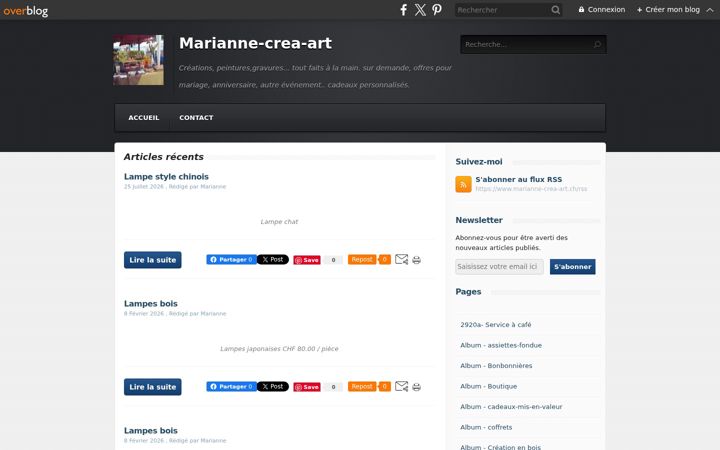The width and height of the screenshot is (720, 450).
Task: Click Lire la suite for Lampe style chinois
Action: pos(152,260)
